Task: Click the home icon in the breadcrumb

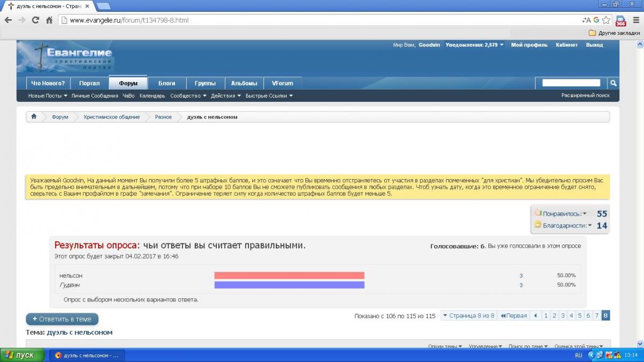Action: tap(34, 117)
